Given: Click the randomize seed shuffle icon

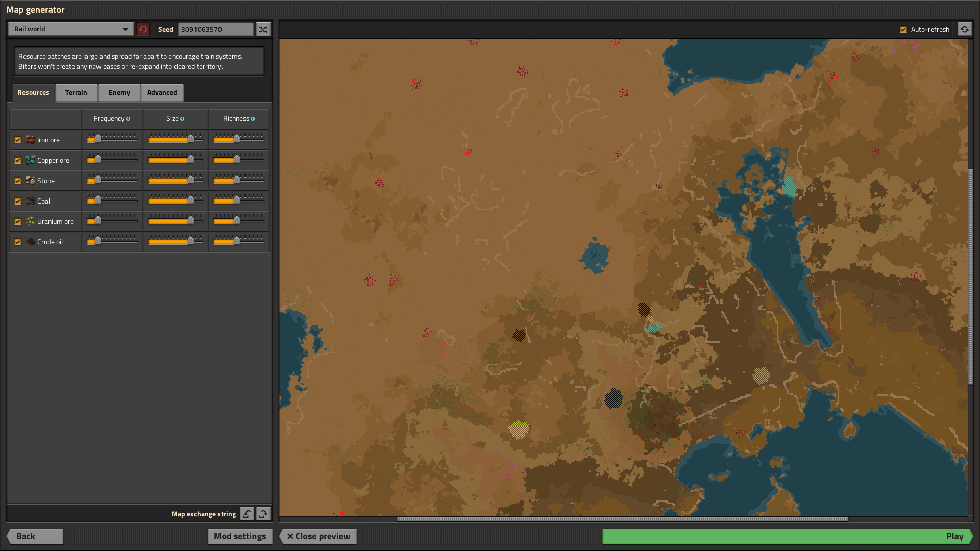Looking at the screenshot, I should (x=263, y=30).
